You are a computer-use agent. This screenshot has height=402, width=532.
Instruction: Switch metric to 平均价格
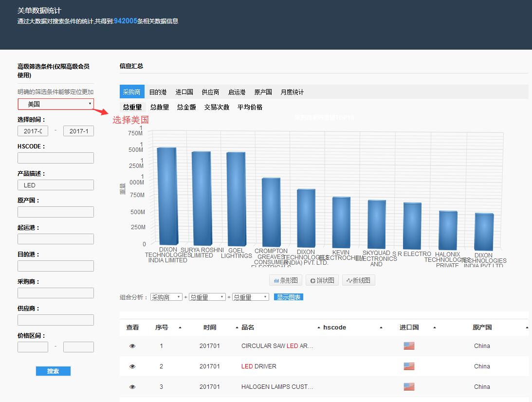pyautogui.click(x=250, y=107)
